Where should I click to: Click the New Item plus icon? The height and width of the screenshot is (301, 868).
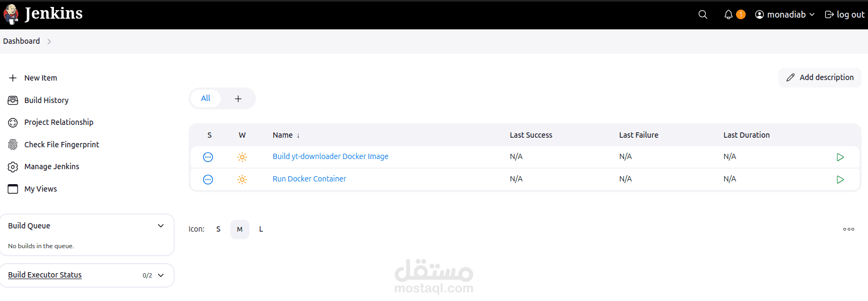click(13, 78)
